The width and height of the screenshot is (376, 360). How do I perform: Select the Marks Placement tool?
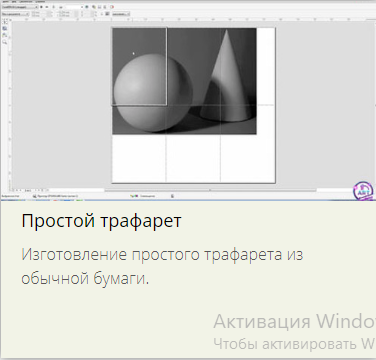(5, 35)
